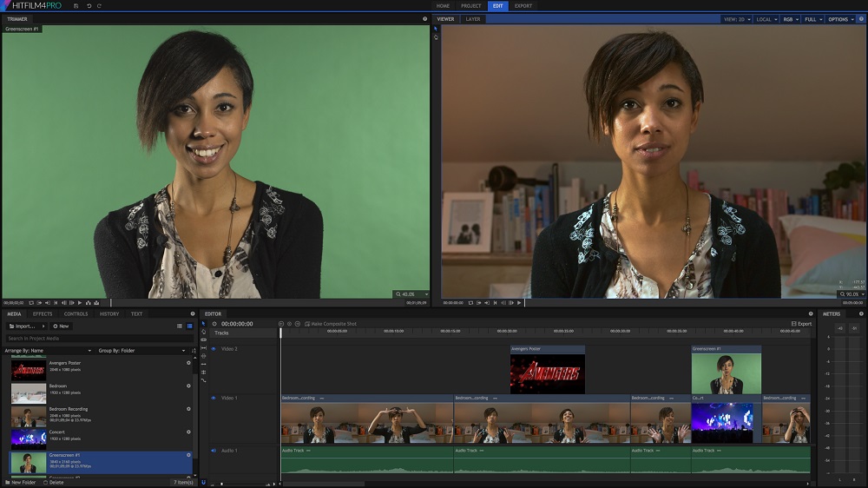Expand the Import options arrow
The height and width of the screenshot is (488, 868).
click(x=43, y=326)
